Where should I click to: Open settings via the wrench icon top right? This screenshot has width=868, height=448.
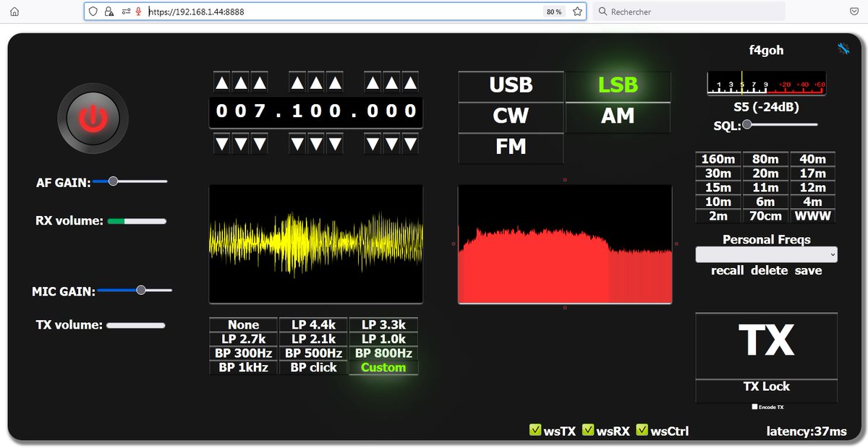click(843, 49)
